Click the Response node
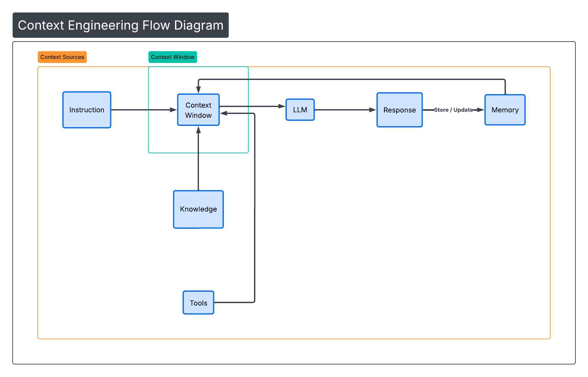The width and height of the screenshot is (588, 377). click(x=399, y=110)
